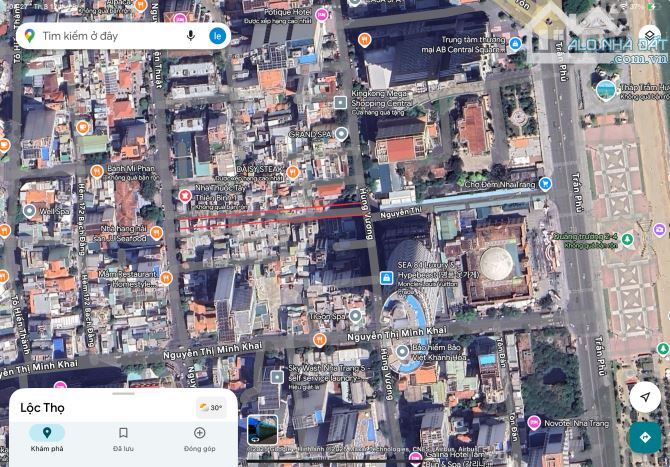Open the Street View preview thumbnail
This screenshot has width=670, height=467.
coord(262,430)
